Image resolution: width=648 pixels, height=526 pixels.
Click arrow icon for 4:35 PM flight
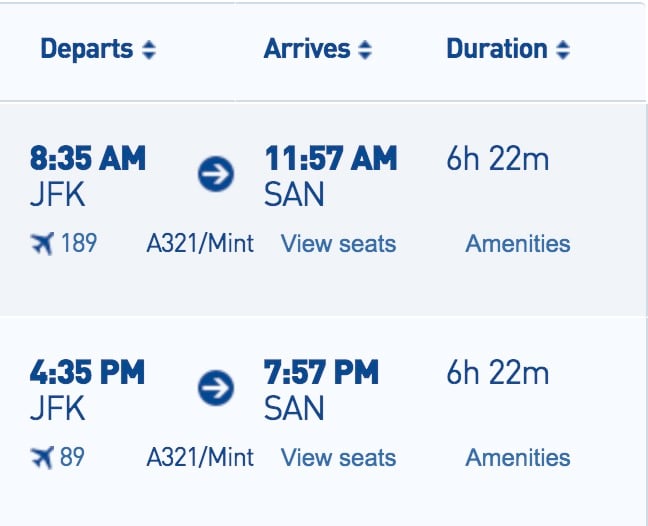pyautogui.click(x=216, y=388)
